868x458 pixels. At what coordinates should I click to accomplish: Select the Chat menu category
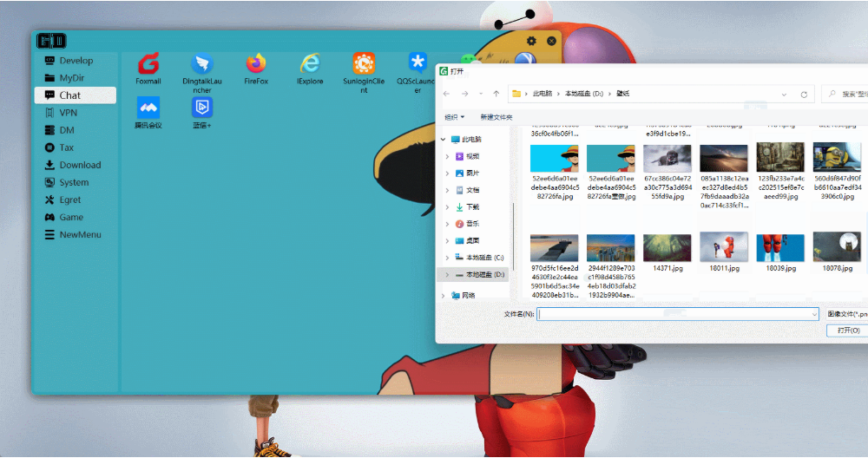pos(76,95)
